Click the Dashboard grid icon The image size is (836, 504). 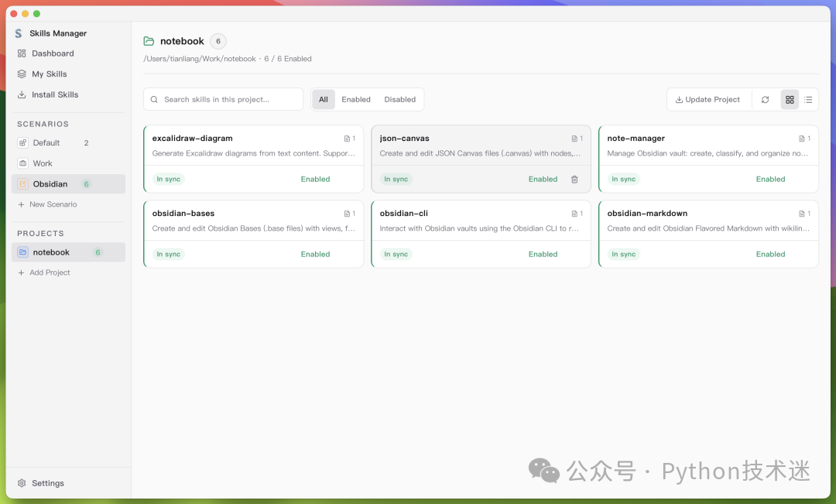pos(22,53)
